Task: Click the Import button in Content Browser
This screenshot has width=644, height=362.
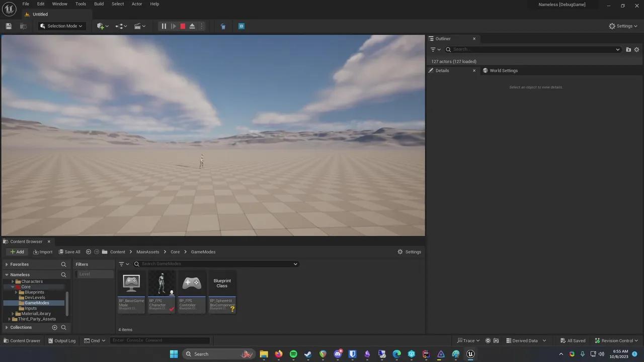Action: (42, 252)
